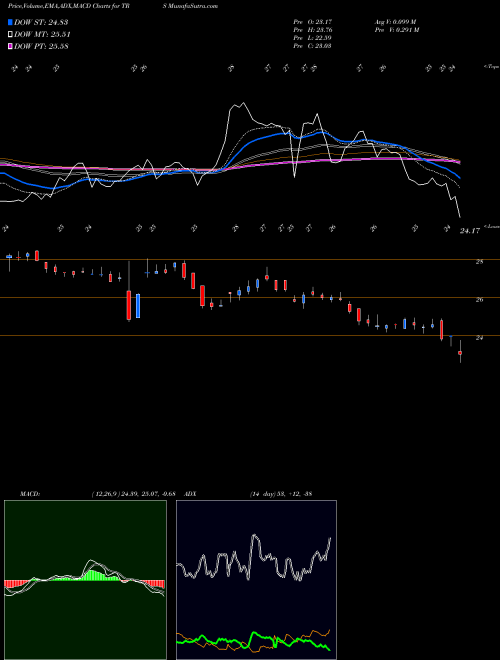500x660 pixels.
Task: Click the magenta DOW PT legend swatch
Action: point(10,46)
